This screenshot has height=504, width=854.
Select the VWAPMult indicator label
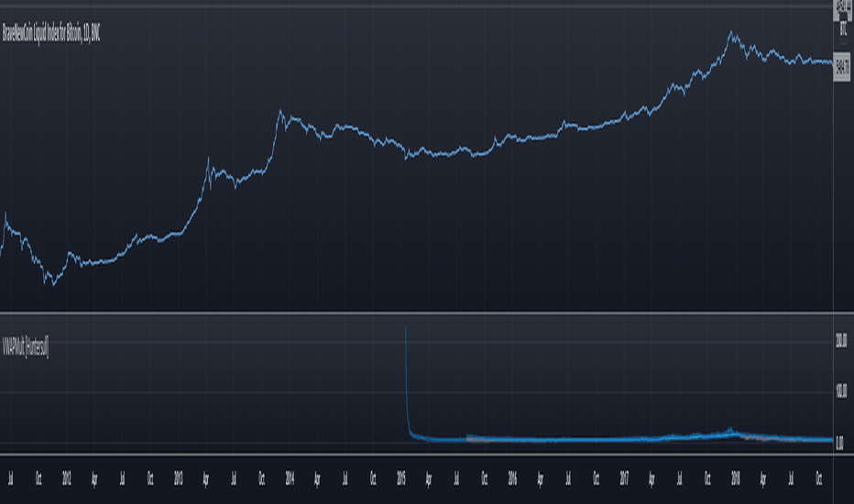[x=26, y=346]
